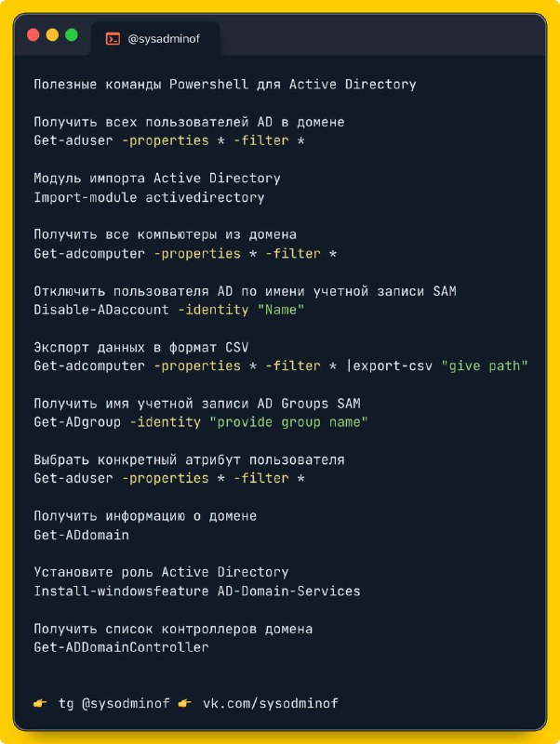Click the green maximize window dot
The height and width of the screenshot is (744, 560).
pyautogui.click(x=72, y=34)
